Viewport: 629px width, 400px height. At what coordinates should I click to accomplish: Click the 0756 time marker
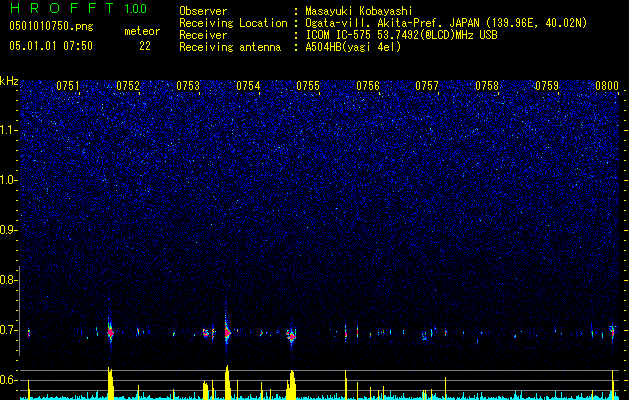pyautogui.click(x=368, y=85)
